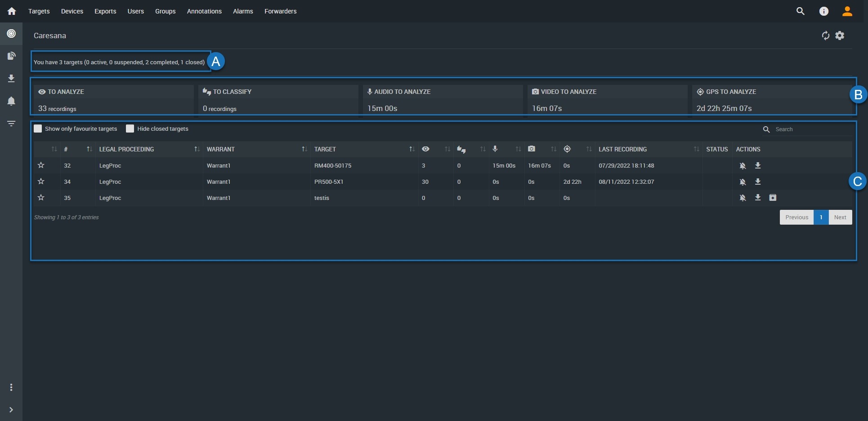Open the GPS To Analyze card
868x421 pixels.
772,100
